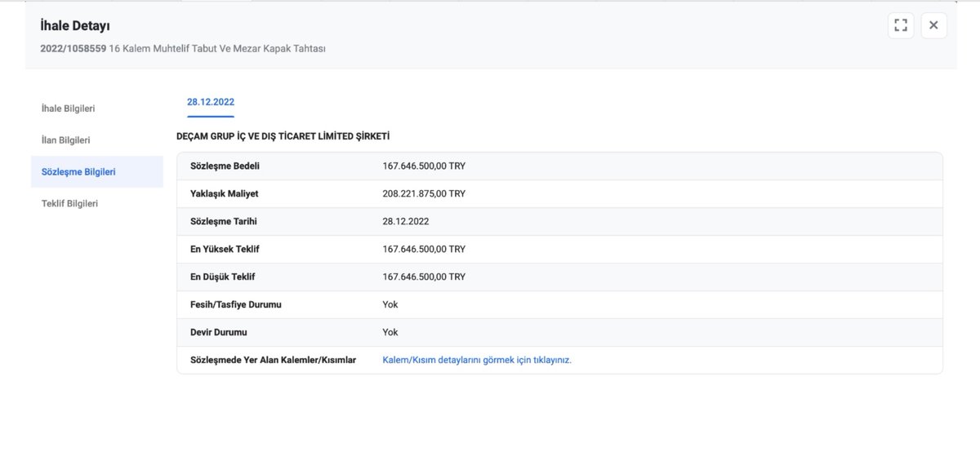This screenshot has width=980, height=452.
Task: Click the Sözleşme Tarihi value 28.12.2022
Action: pyautogui.click(x=406, y=221)
